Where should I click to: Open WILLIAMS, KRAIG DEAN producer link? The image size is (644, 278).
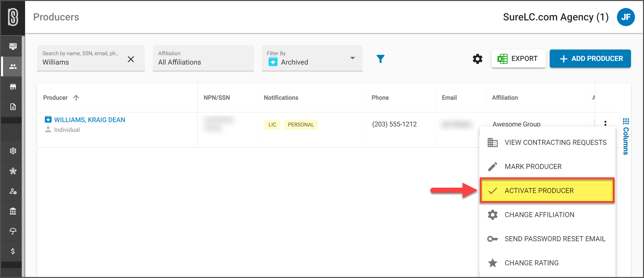point(90,120)
